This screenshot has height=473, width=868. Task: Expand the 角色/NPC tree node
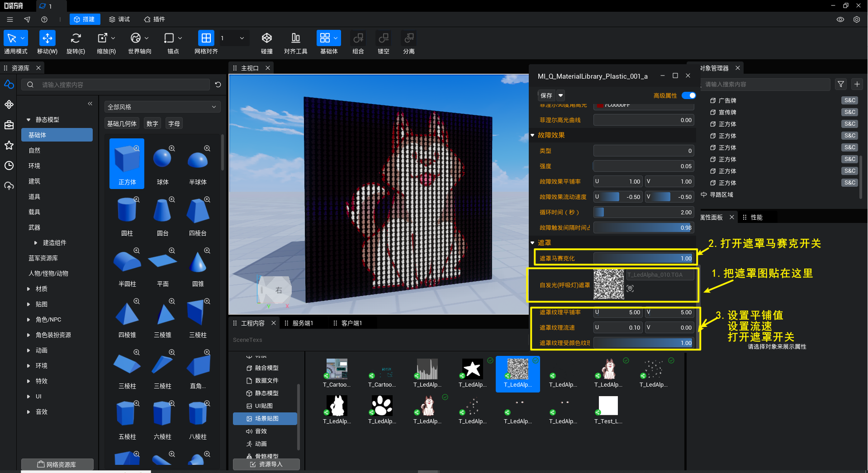click(28, 320)
